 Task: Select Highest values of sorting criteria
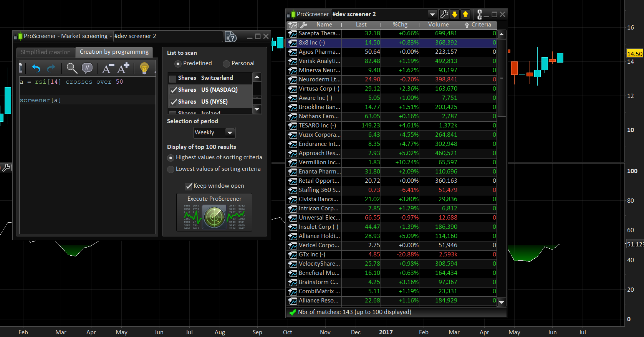tap(171, 158)
